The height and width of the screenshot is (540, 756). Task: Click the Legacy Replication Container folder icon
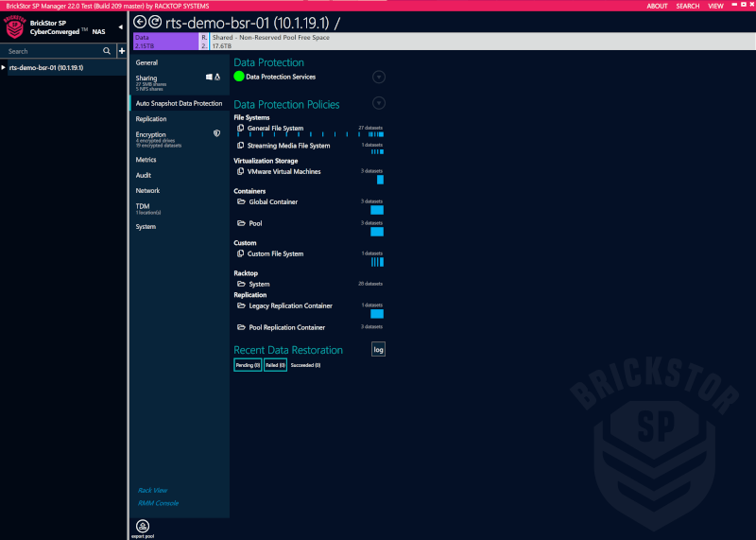point(241,305)
